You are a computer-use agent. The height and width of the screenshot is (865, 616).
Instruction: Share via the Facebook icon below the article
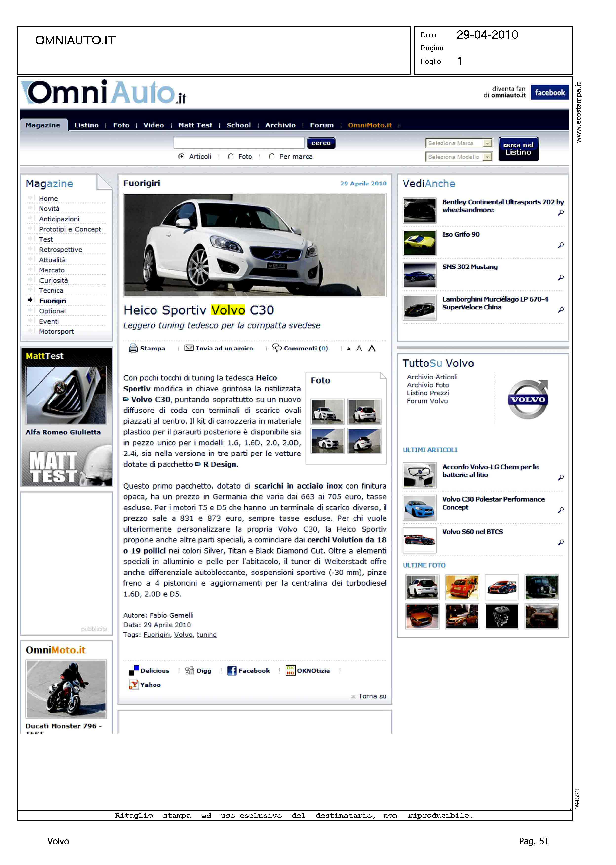click(231, 671)
